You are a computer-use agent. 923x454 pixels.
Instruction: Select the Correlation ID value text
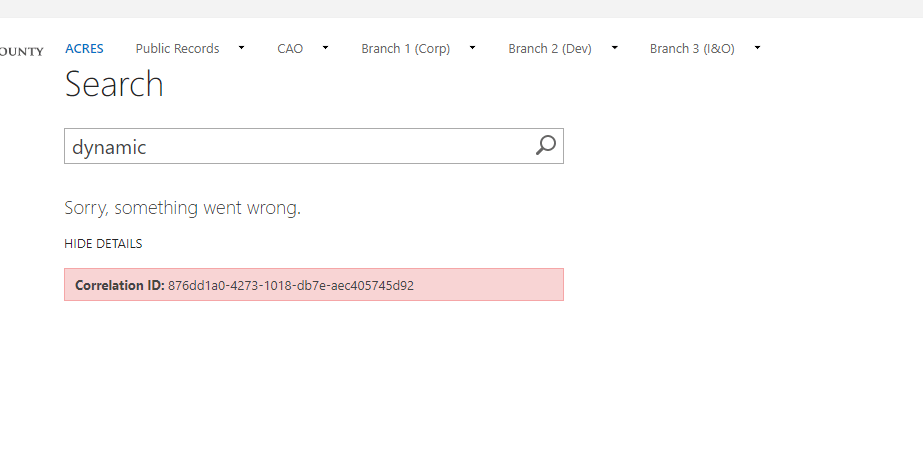coord(291,286)
